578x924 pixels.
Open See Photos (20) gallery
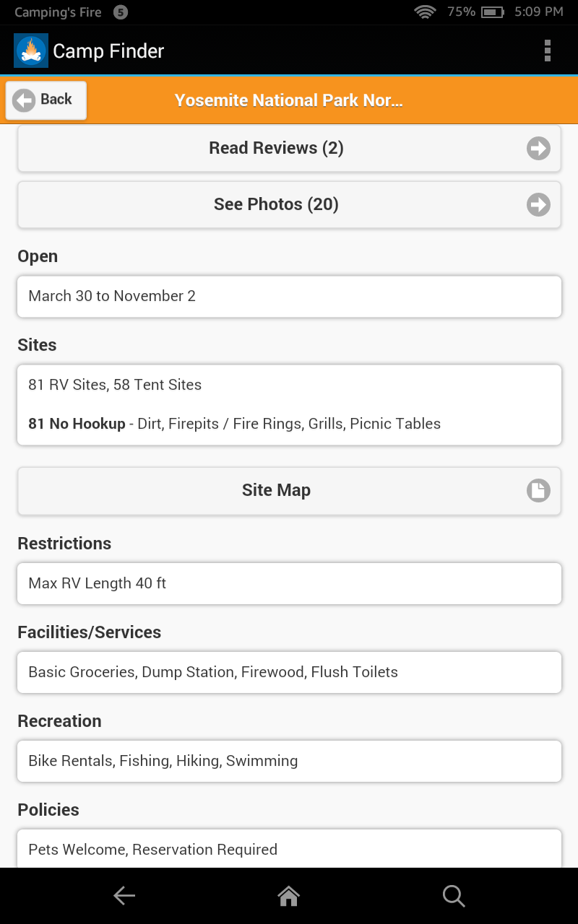tap(276, 205)
